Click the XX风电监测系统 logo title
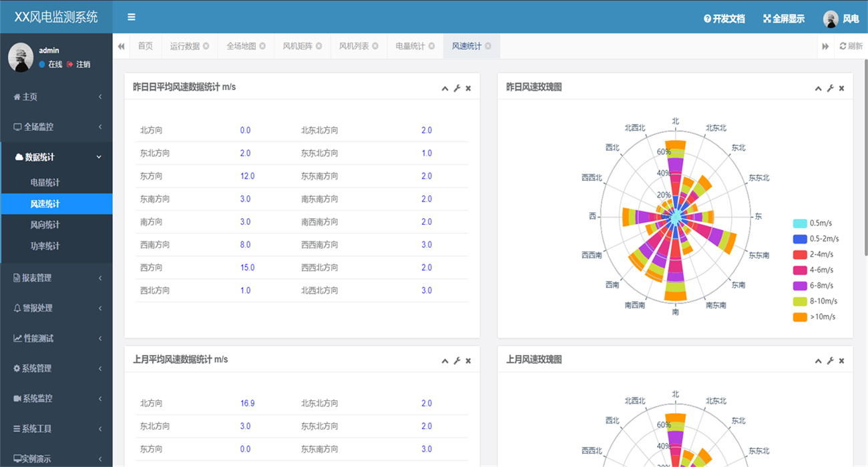The image size is (868, 467). tap(56, 17)
